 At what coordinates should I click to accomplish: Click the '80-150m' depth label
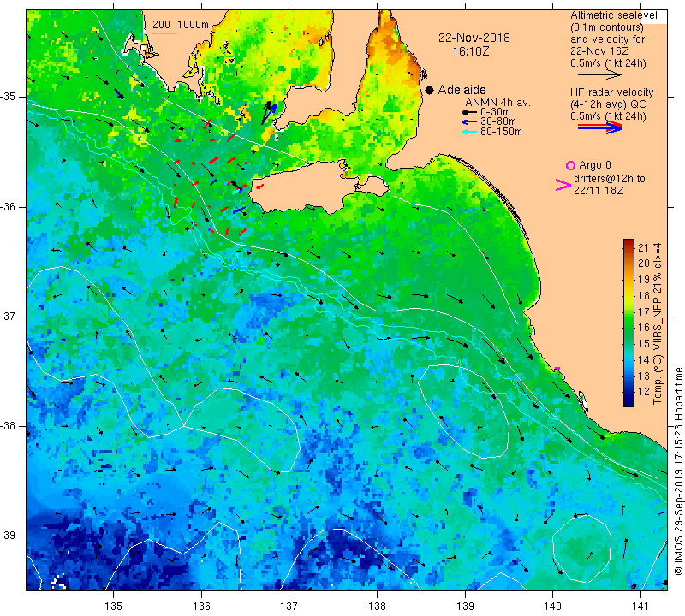pyautogui.click(x=501, y=132)
